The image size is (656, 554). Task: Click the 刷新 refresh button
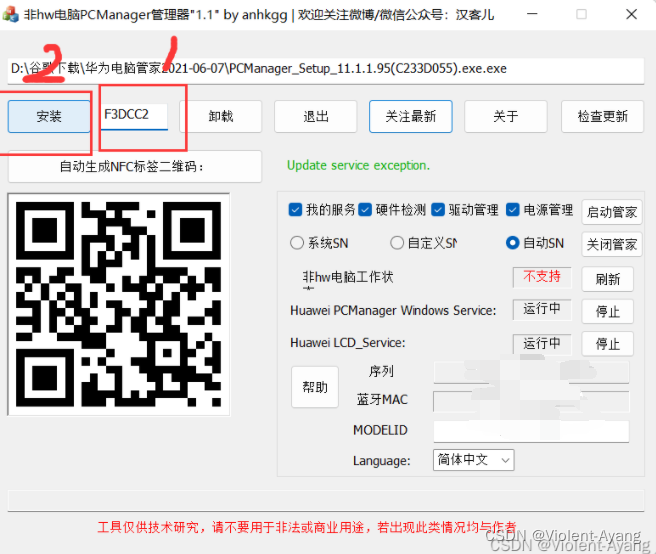point(607,279)
